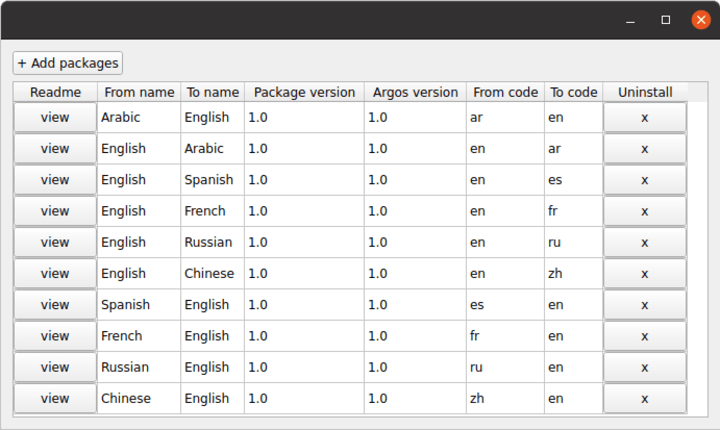Viewport: 720px width, 430px height.
Task: Select the 'ru' To code cell
Action: (x=574, y=243)
